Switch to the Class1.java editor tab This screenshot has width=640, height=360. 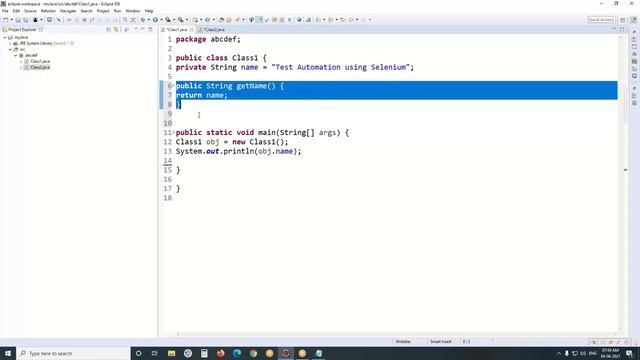(176, 29)
